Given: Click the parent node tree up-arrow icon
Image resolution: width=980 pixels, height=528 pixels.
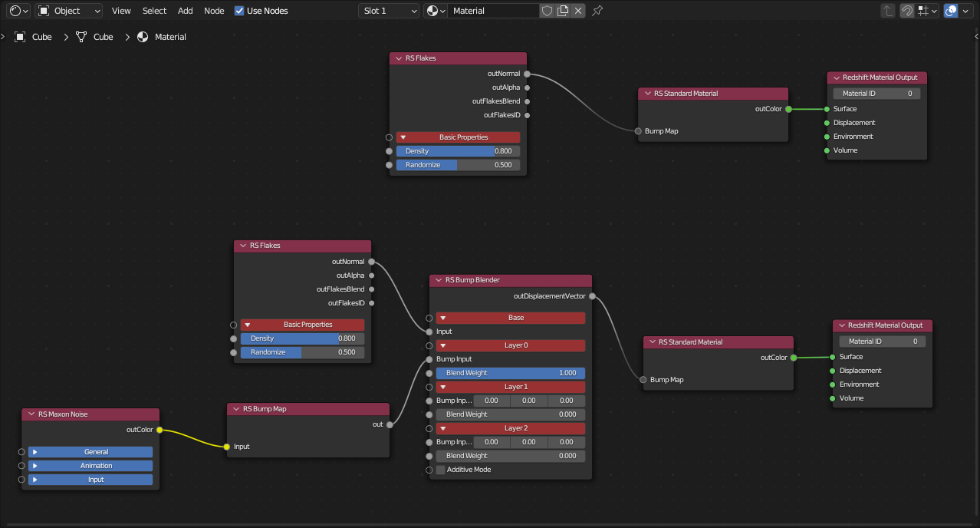Looking at the screenshot, I should pyautogui.click(x=888, y=11).
